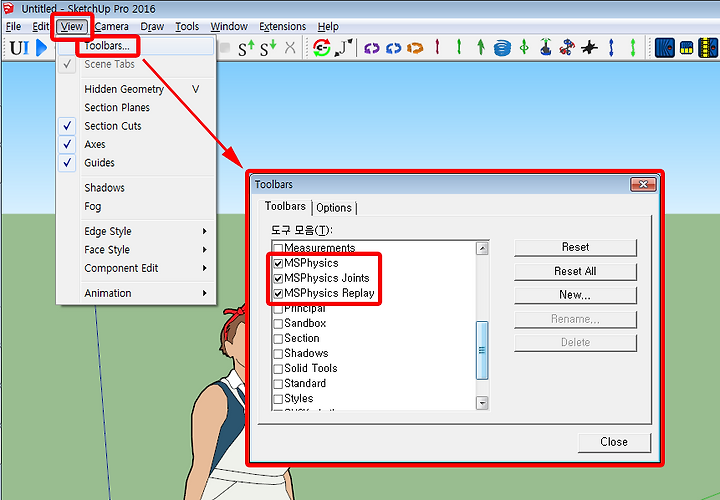The width and height of the screenshot is (720, 500).
Task: Select the green curvy piston joint
Action: click(x=633, y=47)
